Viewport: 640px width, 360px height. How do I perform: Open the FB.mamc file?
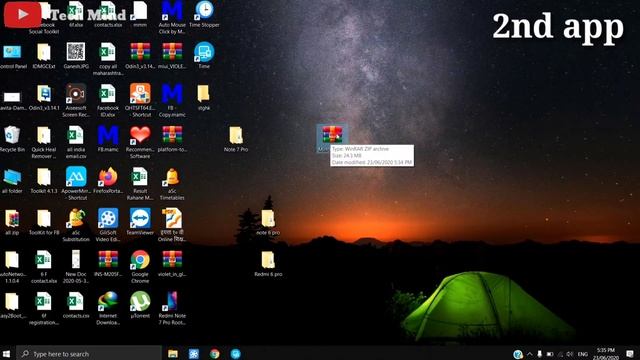(x=108, y=139)
